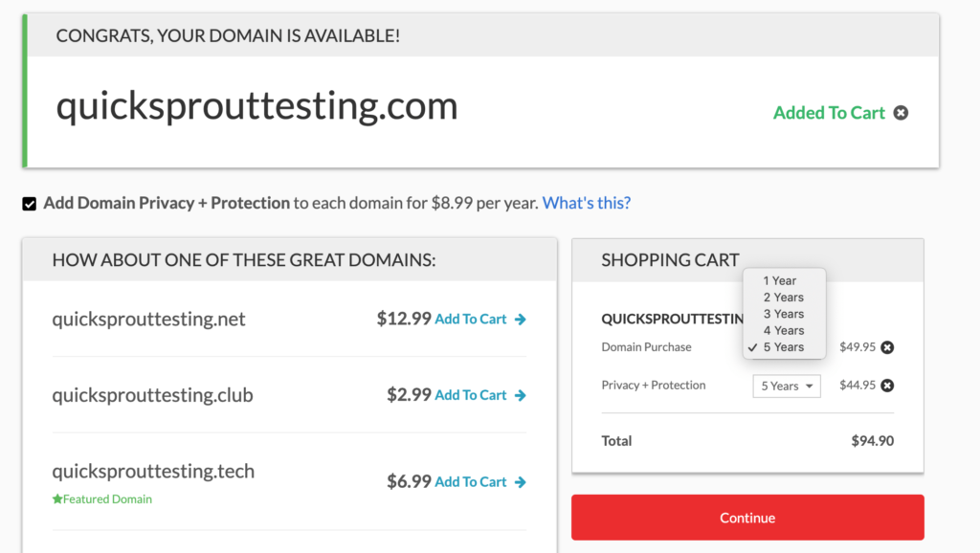This screenshot has height=553, width=980.
Task: Uncheck Add Domain Privacy + Protection checkbox
Action: (30, 204)
